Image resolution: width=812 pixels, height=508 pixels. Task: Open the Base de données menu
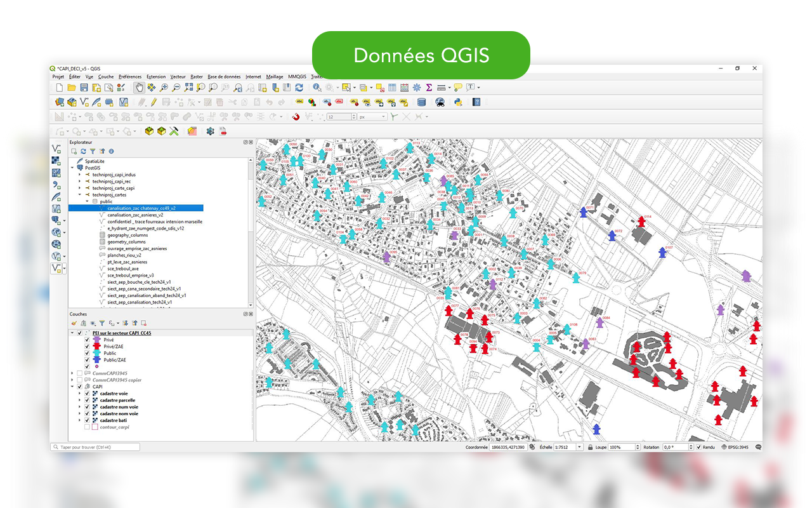click(224, 76)
